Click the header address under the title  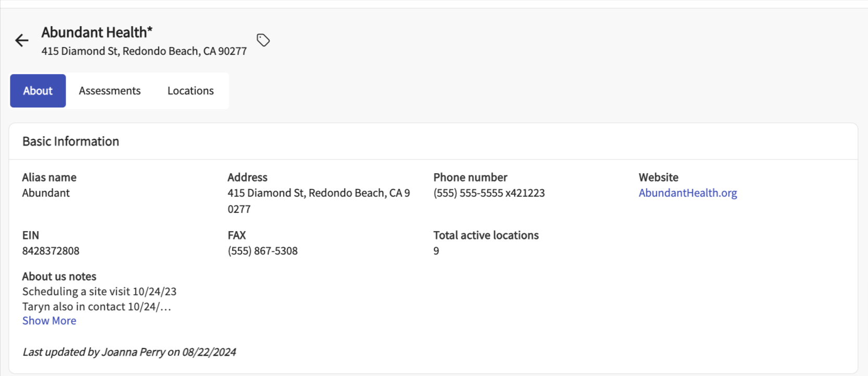(x=144, y=51)
